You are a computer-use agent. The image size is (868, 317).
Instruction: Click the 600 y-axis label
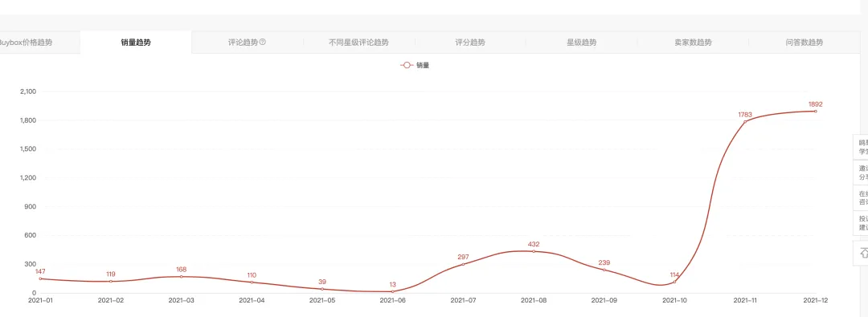coord(31,236)
